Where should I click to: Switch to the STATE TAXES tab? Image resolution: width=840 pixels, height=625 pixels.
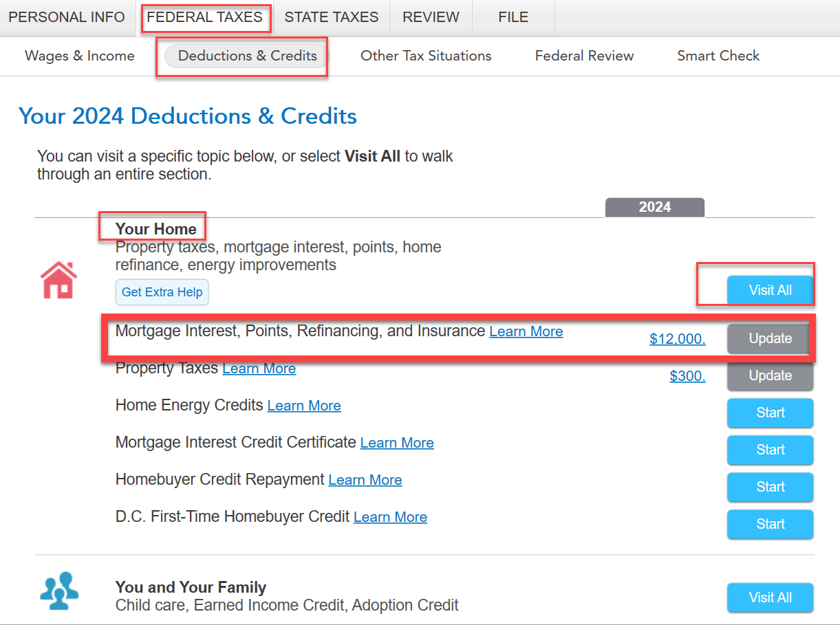click(x=332, y=17)
